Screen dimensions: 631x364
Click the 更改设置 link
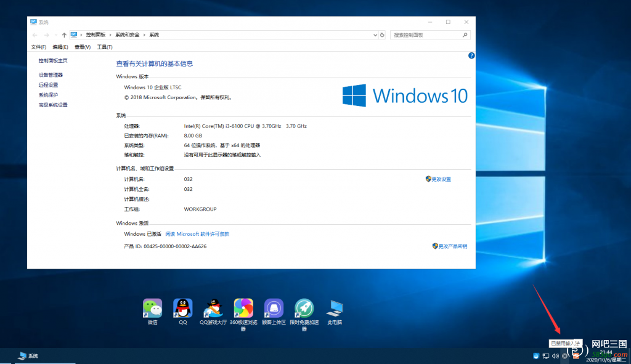(x=441, y=179)
